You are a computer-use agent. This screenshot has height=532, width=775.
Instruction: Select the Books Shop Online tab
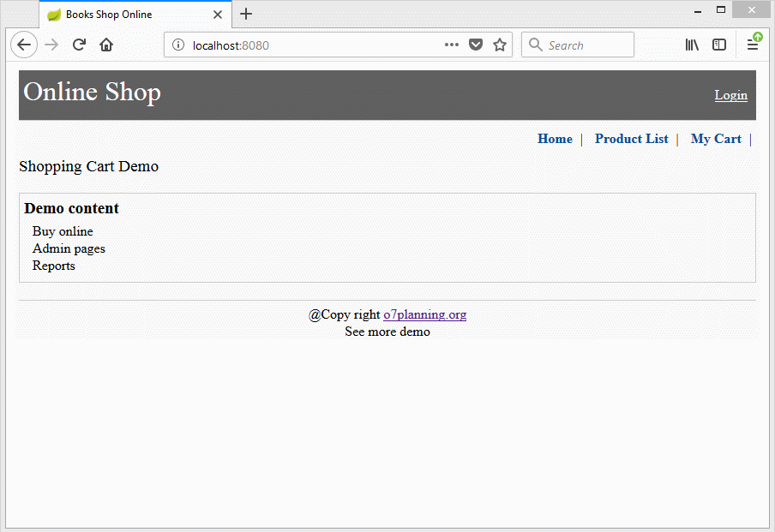pos(135,15)
